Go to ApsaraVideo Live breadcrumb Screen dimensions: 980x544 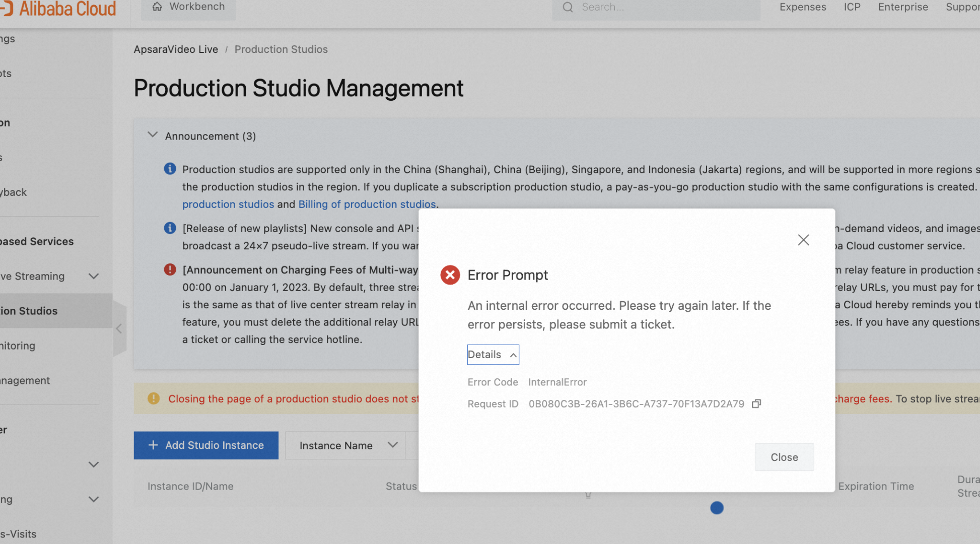176,49
